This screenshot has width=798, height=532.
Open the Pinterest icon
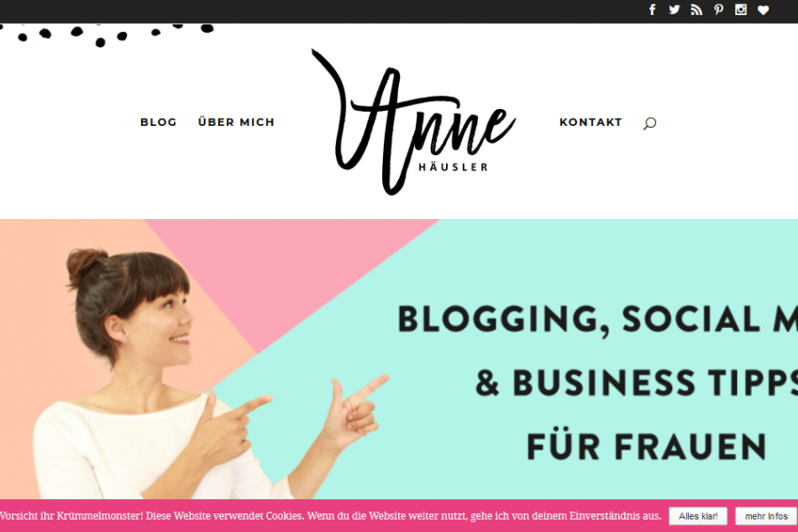[x=718, y=10]
